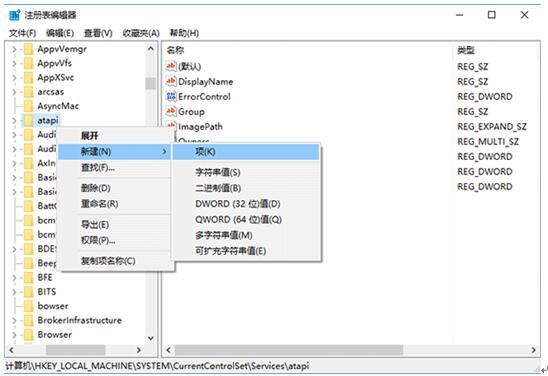This screenshot has height=376, width=548.
Task: Select QWORD (64 位)值(Q) in submenu
Action: [x=246, y=219]
